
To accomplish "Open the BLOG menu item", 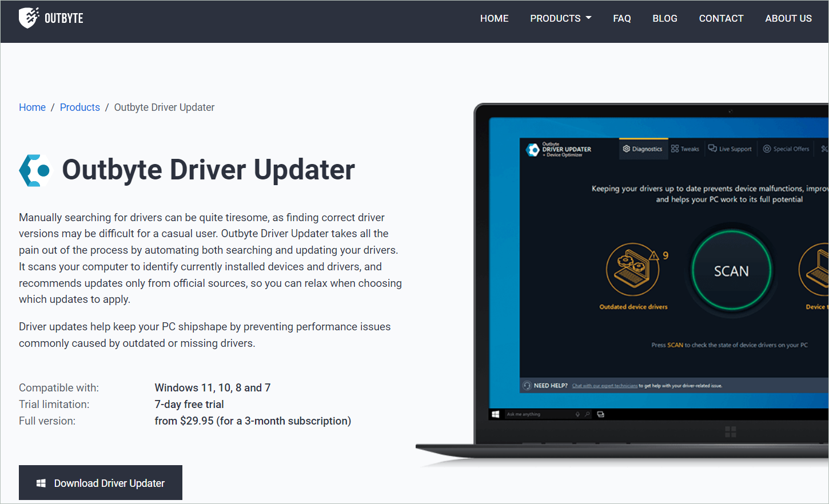I will [x=665, y=18].
